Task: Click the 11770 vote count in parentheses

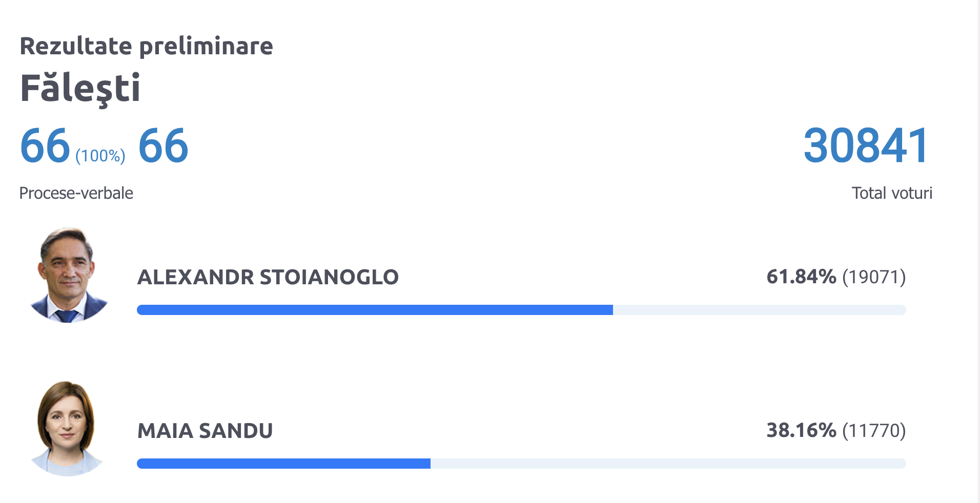Action: (x=874, y=431)
